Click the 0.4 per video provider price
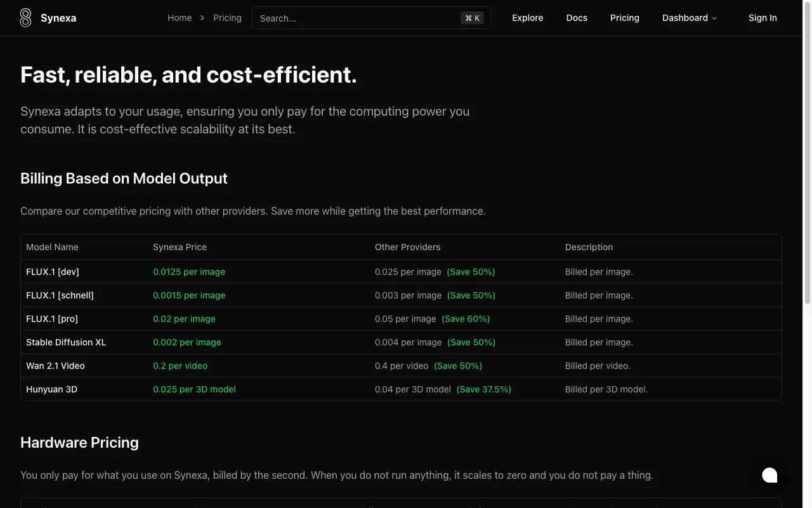The height and width of the screenshot is (508, 812). point(402,366)
